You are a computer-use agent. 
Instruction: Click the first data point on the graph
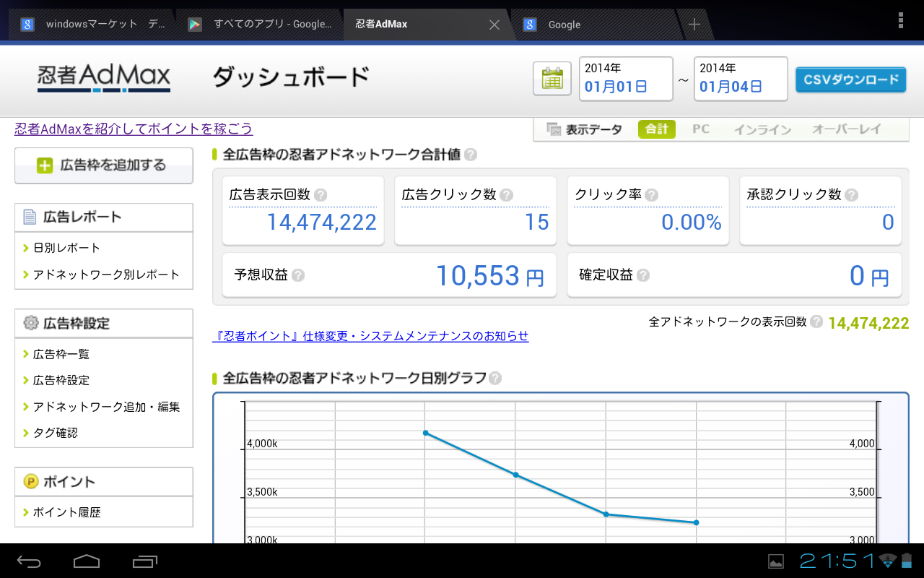click(426, 433)
